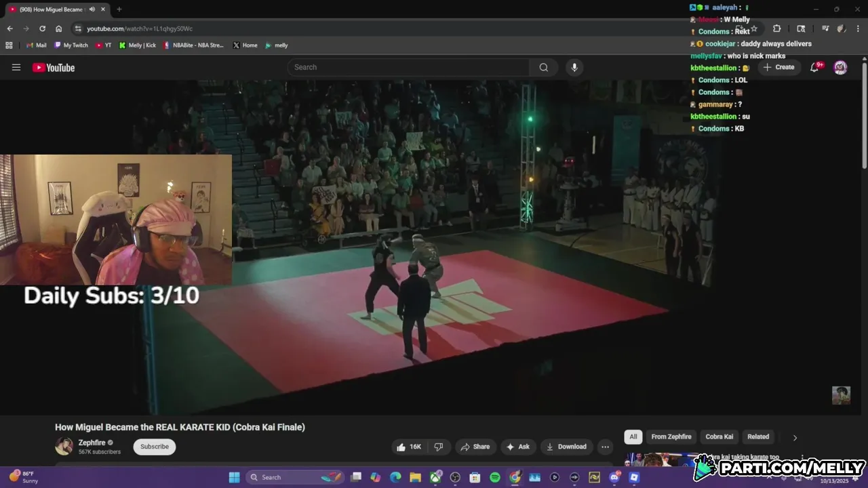Click the page vertical scrollbar
868x488 pixels.
pyautogui.click(x=865, y=115)
